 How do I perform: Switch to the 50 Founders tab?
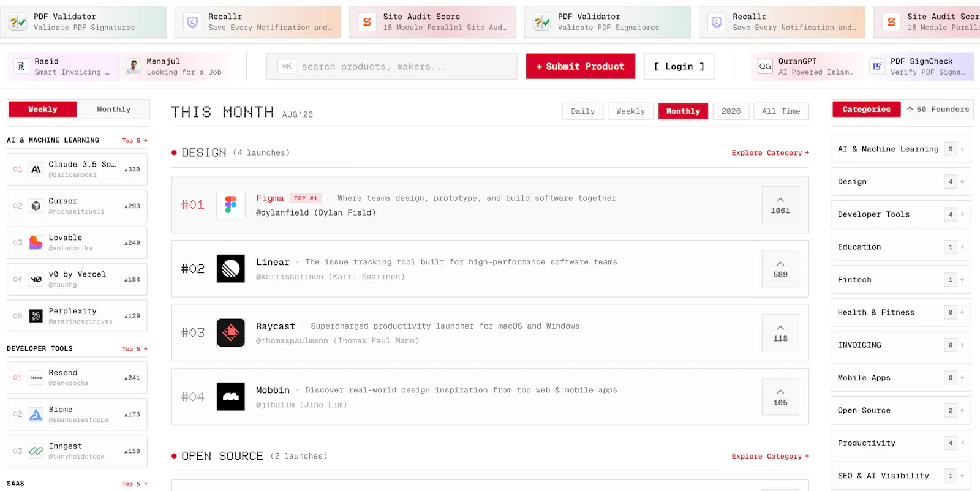coord(938,109)
